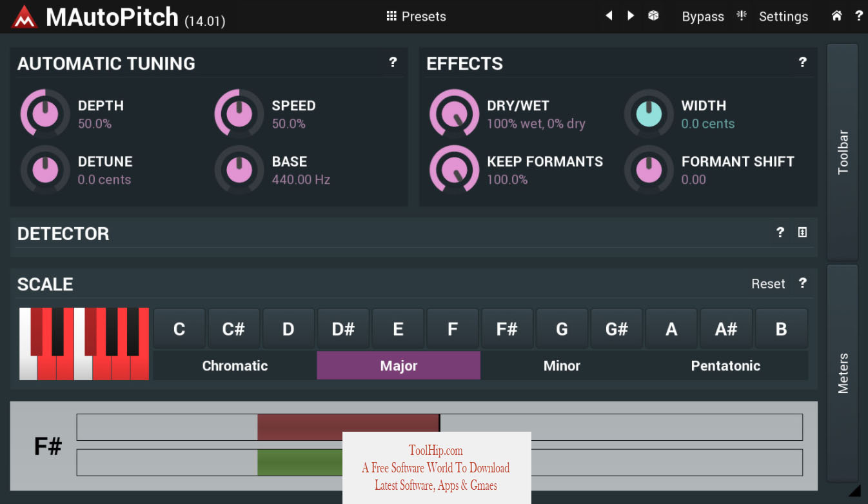Click the 100.0% Keep Formants value
This screenshot has height=504, width=868.
tap(508, 179)
